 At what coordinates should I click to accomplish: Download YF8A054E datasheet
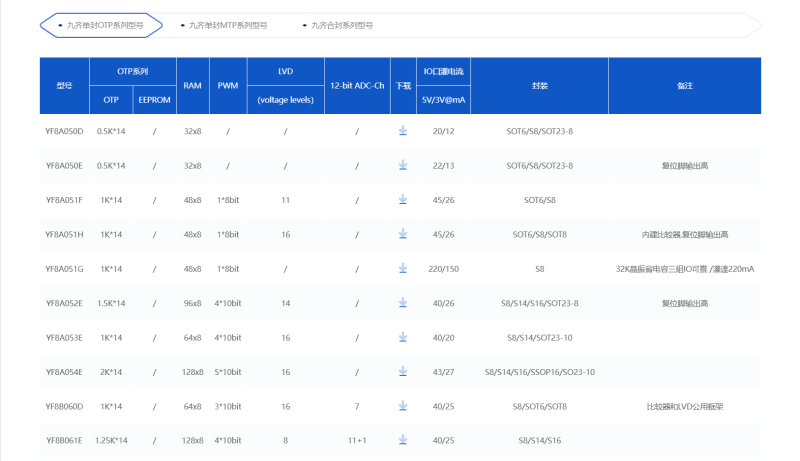(403, 371)
